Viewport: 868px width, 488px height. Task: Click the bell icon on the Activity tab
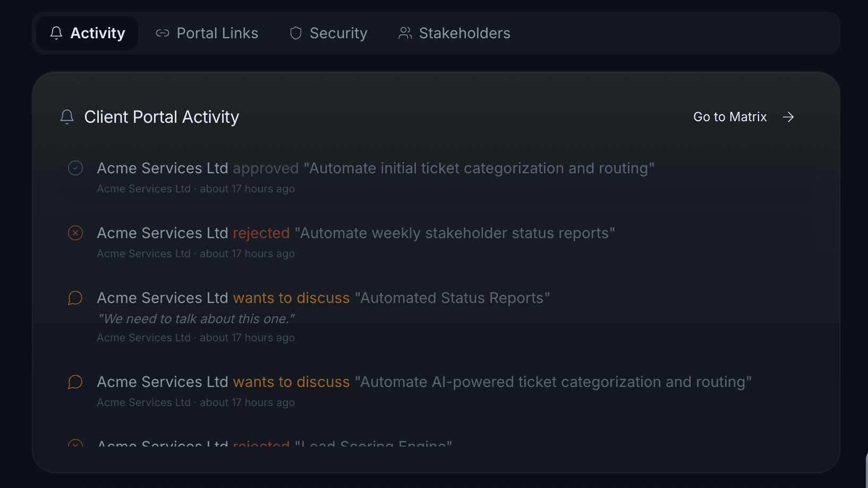coord(55,32)
